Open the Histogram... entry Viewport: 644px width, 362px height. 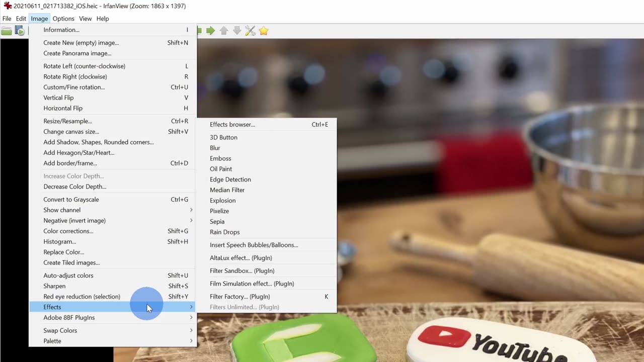tap(112, 242)
